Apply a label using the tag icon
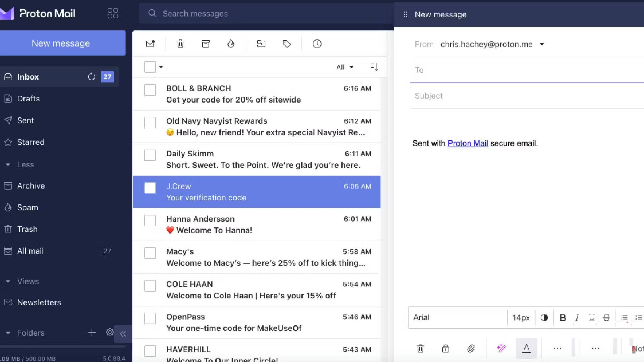 point(287,43)
